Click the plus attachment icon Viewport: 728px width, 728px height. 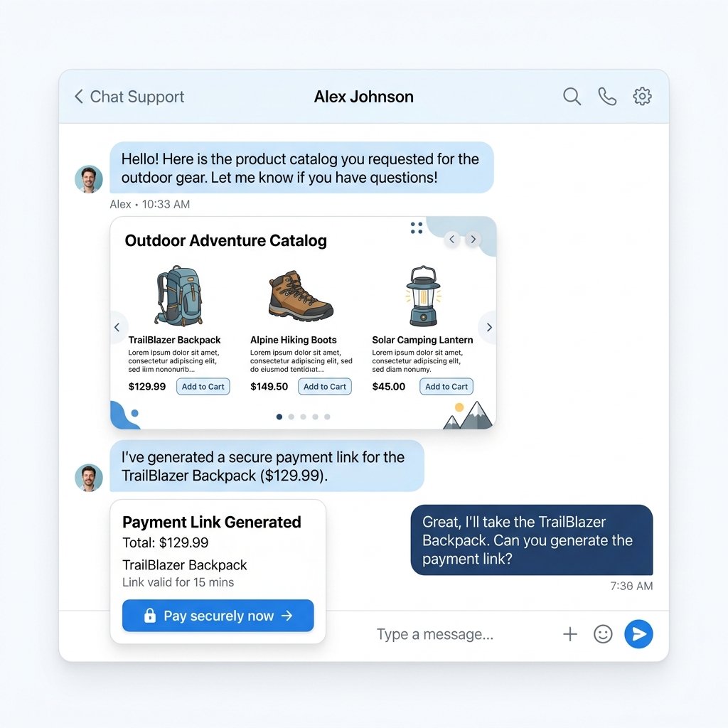tap(570, 634)
